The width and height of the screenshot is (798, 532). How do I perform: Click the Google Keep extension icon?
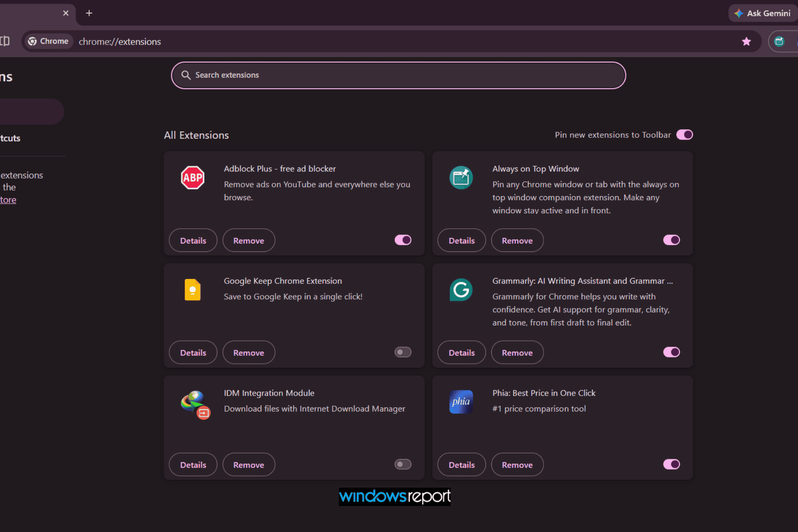click(193, 290)
